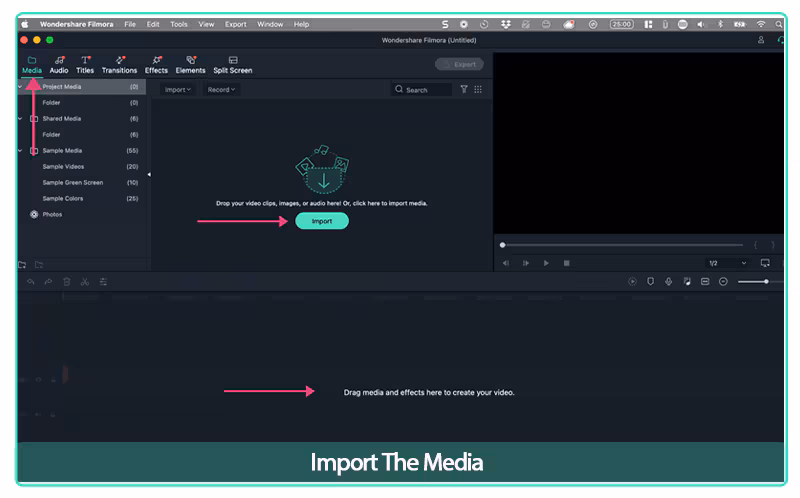Click the render preview icon
Screen dimensions: 800x498
point(632,282)
